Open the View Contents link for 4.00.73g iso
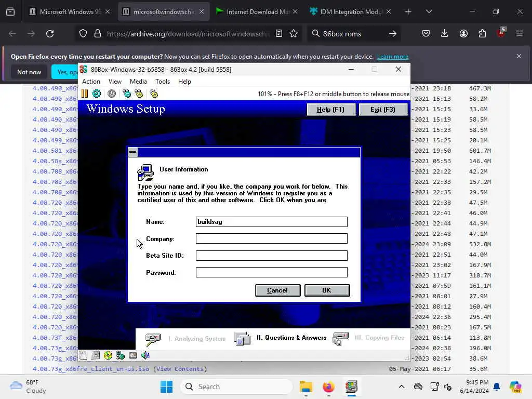Screen dimensions: 532x399 (180, 369)
